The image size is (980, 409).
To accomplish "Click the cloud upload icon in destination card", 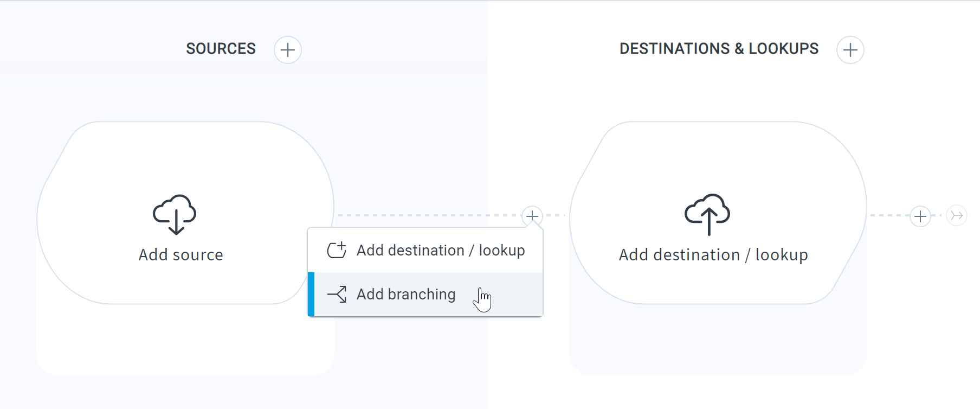I will click(x=707, y=214).
